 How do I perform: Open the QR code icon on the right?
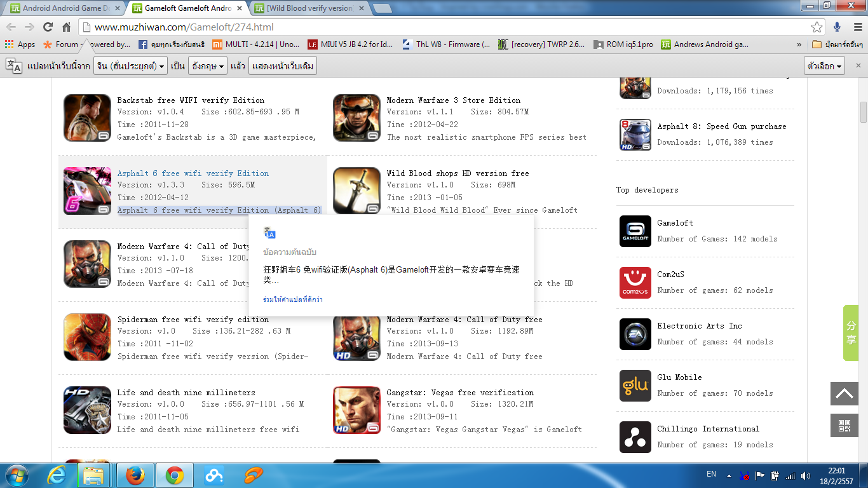(844, 425)
